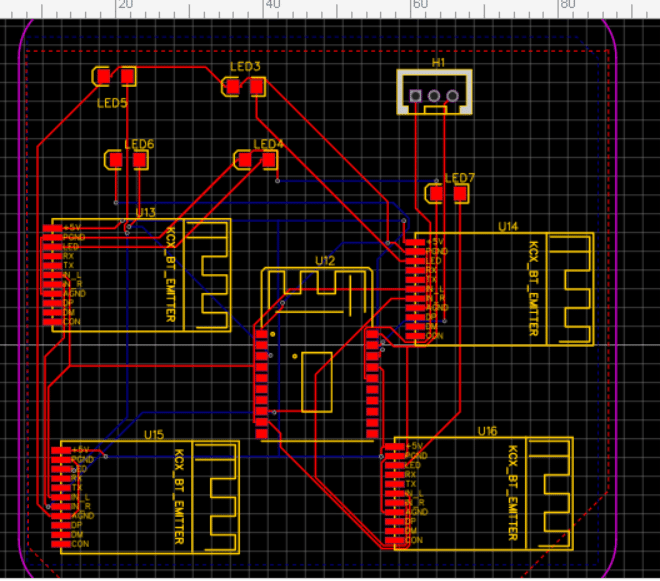Click the +5V pad on U13
Image resolution: width=660 pixels, height=581 pixels.
(x=49, y=229)
